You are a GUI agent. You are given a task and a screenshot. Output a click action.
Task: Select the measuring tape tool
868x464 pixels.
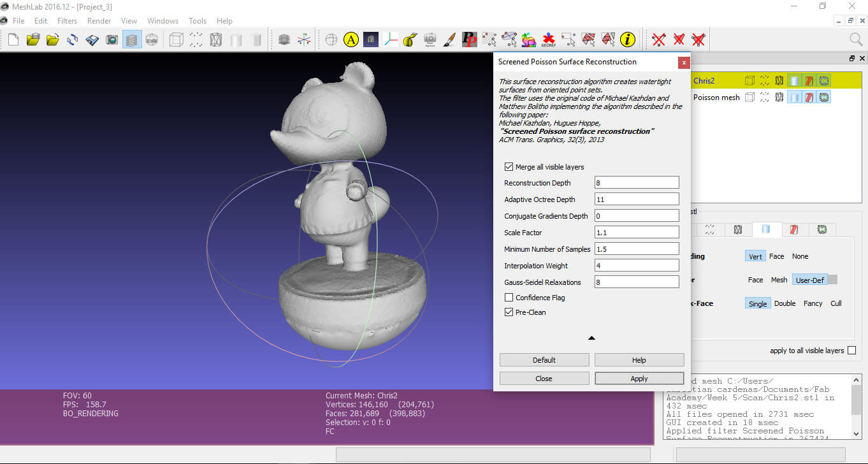(x=410, y=40)
